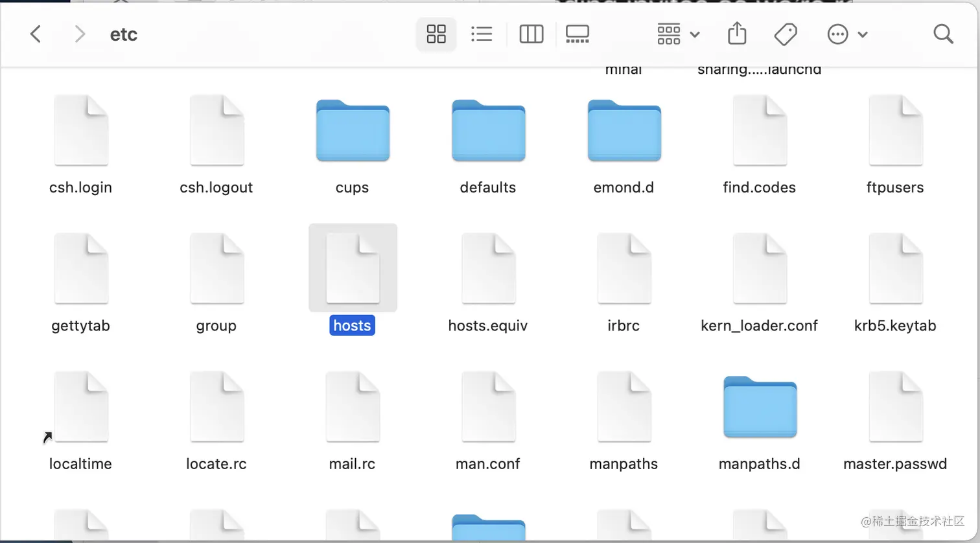Screen dimensions: 980x543
Task: Select the master.passwd file icon
Action: 895,407
